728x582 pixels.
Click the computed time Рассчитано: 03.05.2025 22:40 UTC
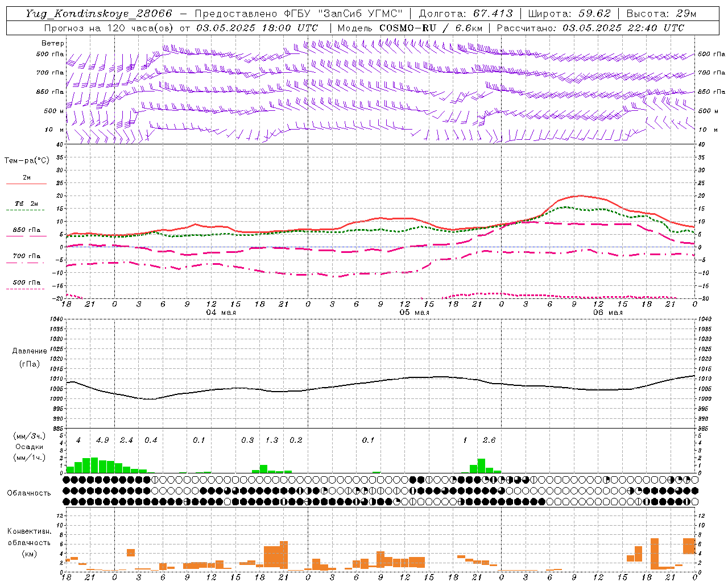[x=590, y=28]
